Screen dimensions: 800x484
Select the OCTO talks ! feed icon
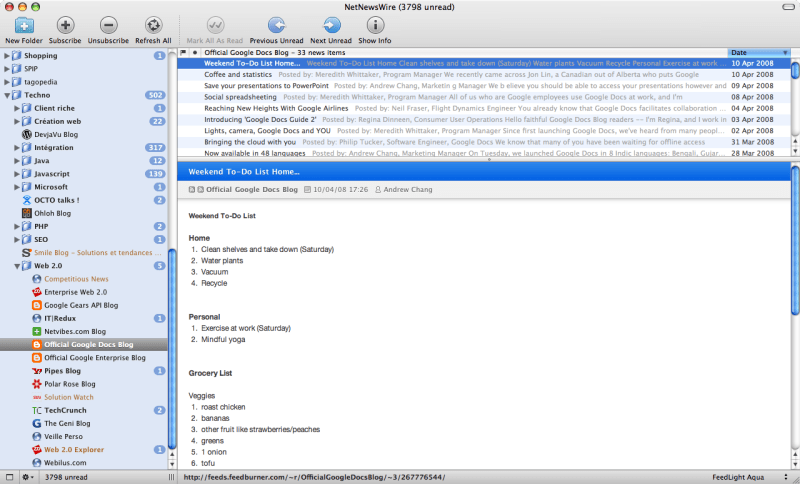pyautogui.click(x=27, y=200)
